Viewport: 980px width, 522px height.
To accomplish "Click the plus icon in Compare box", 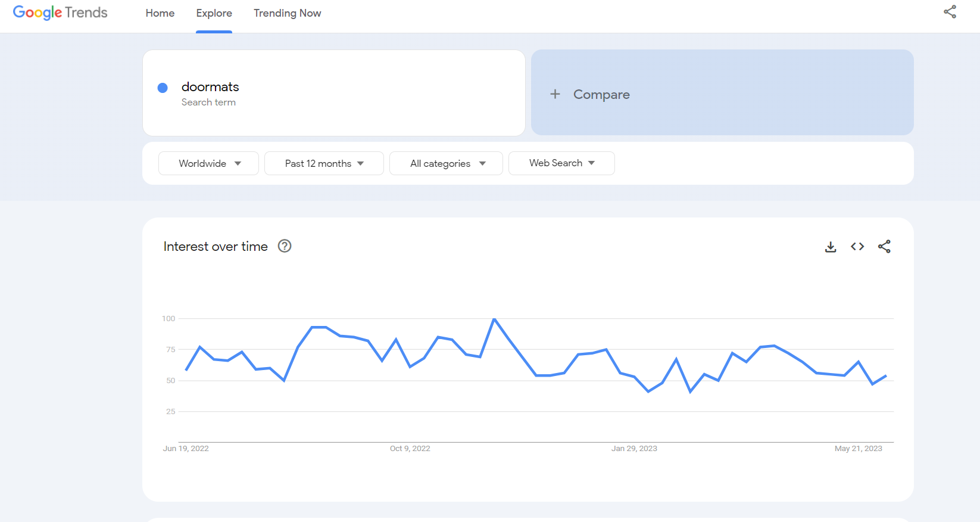I will coord(555,94).
